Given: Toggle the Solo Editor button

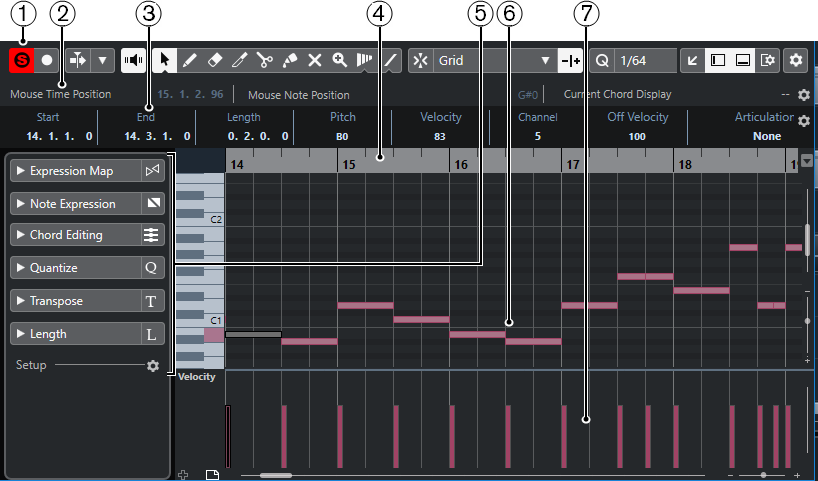Looking at the screenshot, I should click(x=22, y=61).
